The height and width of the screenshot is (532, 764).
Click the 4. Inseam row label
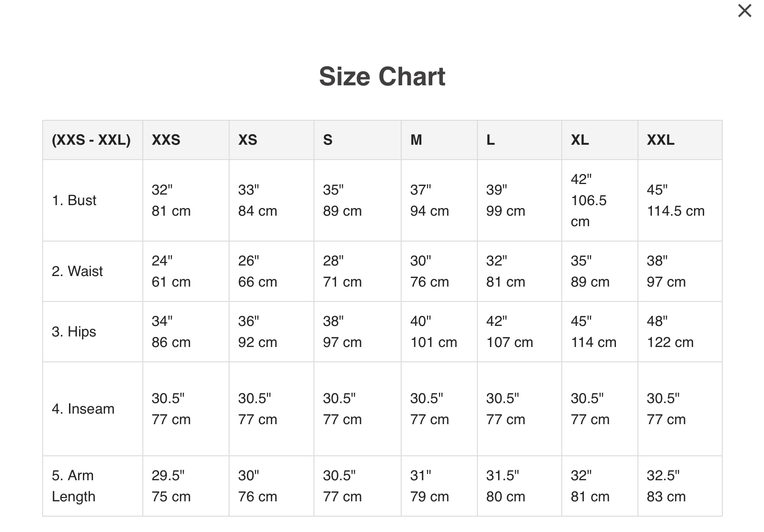click(83, 409)
